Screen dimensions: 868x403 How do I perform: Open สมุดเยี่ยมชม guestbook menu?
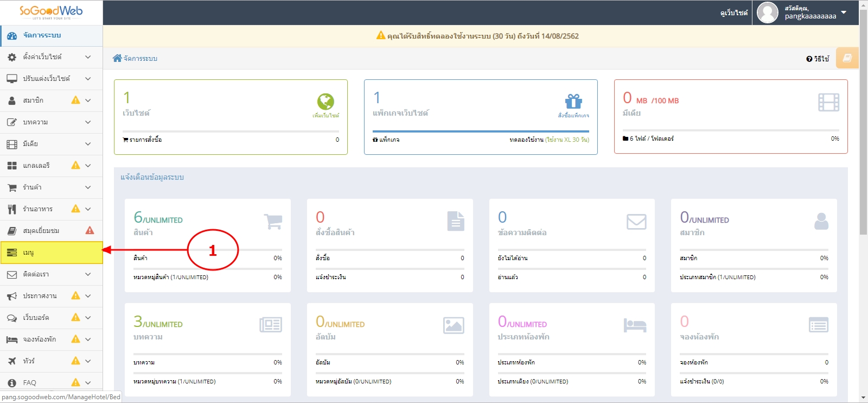[x=52, y=231]
